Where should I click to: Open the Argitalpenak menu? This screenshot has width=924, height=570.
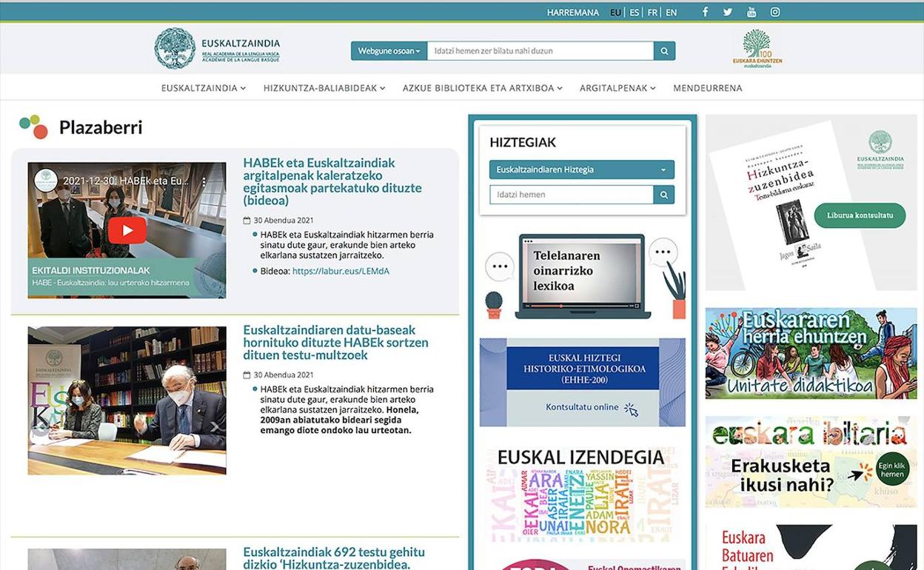(x=617, y=88)
